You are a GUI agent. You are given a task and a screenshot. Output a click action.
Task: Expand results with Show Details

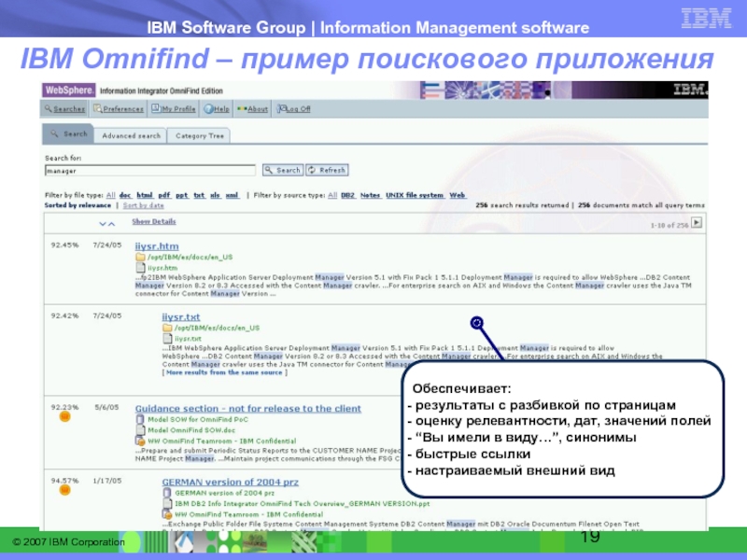pos(153,222)
